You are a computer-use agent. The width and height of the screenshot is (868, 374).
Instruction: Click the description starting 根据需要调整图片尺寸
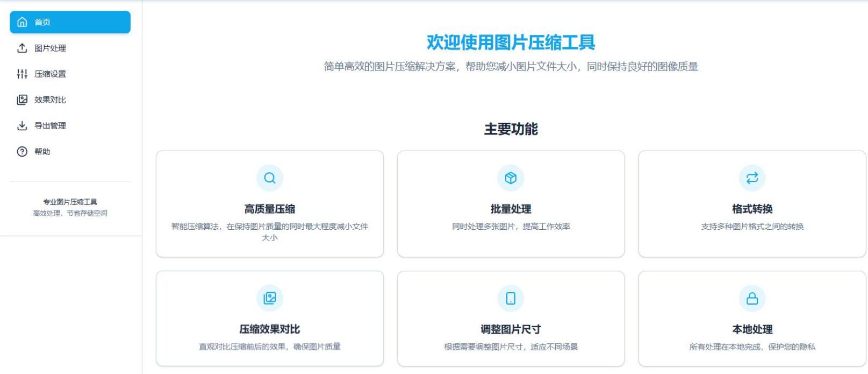pos(511,347)
